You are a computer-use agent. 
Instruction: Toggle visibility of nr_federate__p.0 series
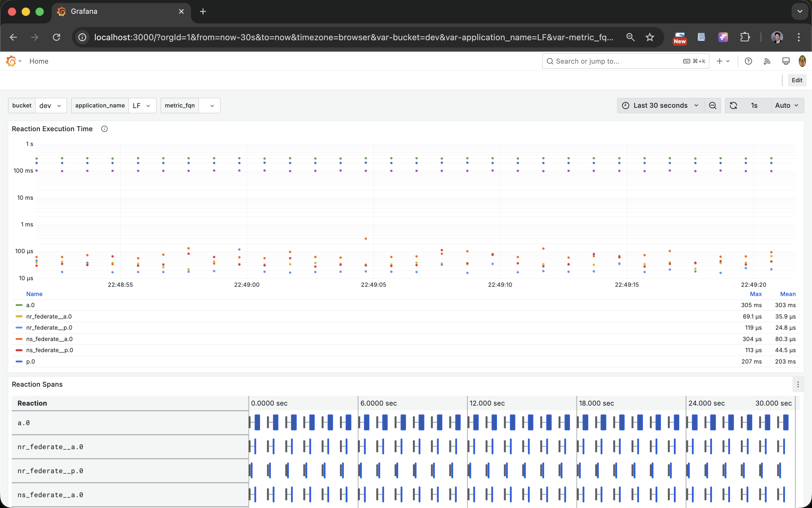[x=49, y=328]
